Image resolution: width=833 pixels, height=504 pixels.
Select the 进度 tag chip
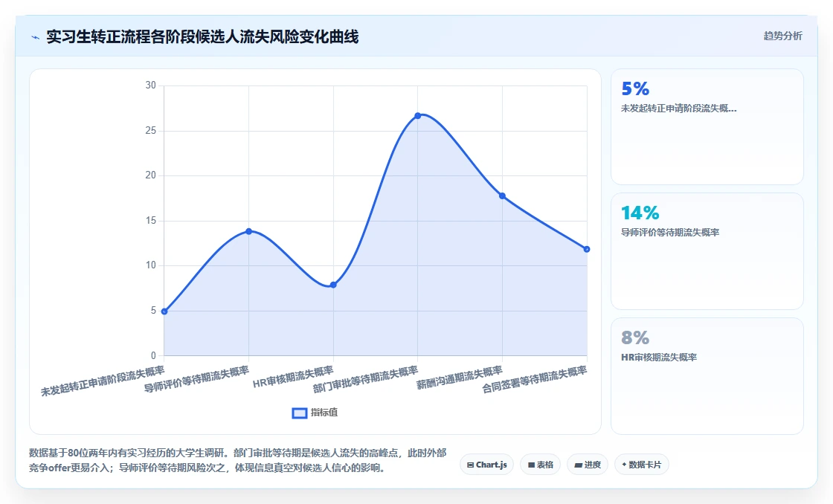coord(588,465)
